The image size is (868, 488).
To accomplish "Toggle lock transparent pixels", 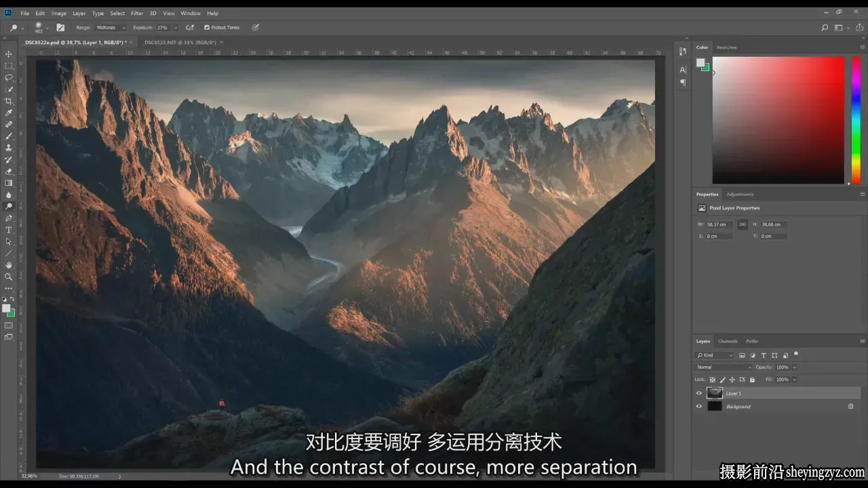I will coord(713,380).
